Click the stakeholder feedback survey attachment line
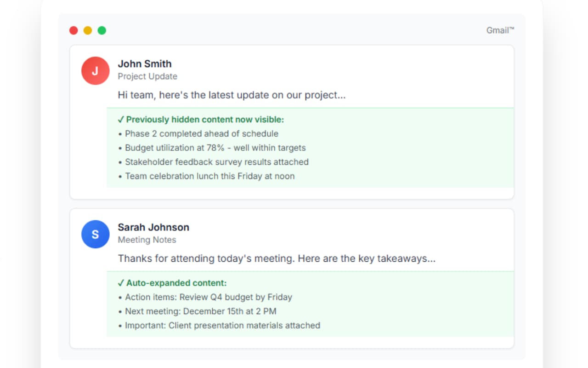 pos(216,162)
